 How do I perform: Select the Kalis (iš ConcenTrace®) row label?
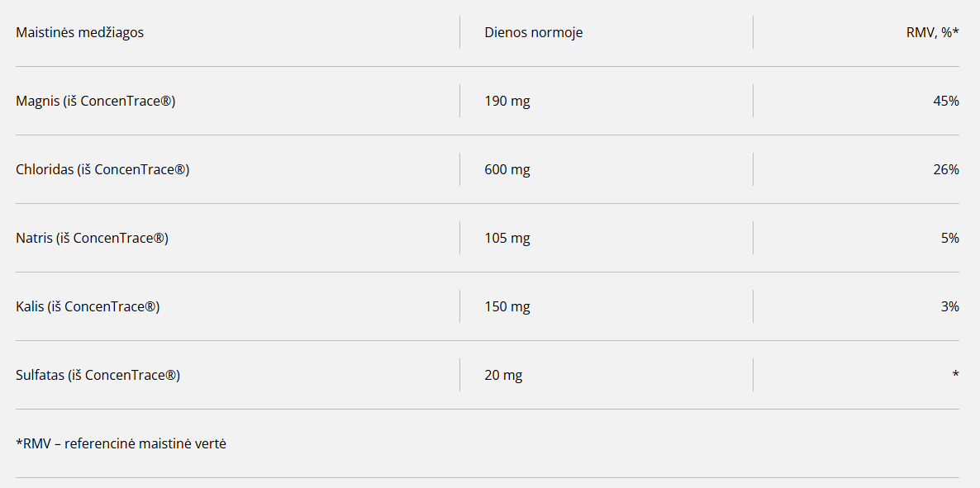click(88, 307)
